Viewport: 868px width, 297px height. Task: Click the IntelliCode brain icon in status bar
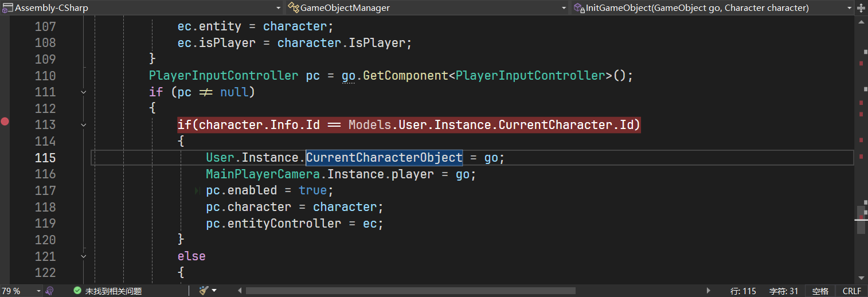point(50,291)
